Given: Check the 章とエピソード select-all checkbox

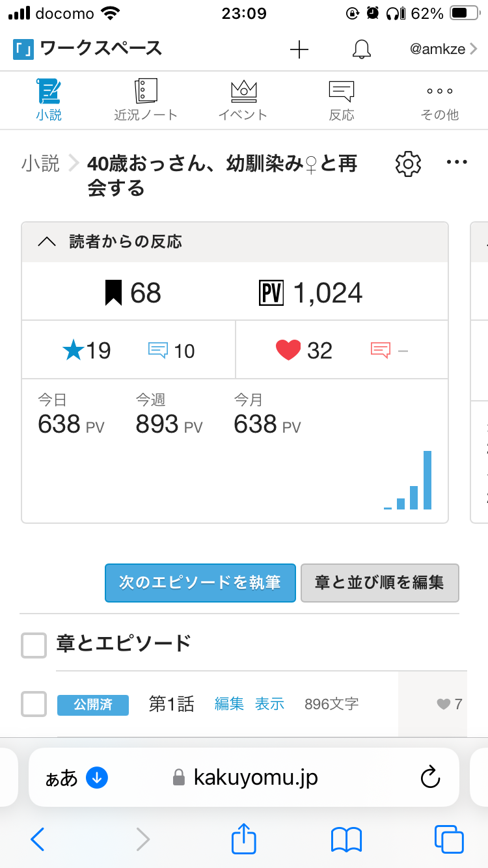Looking at the screenshot, I should click(x=34, y=645).
